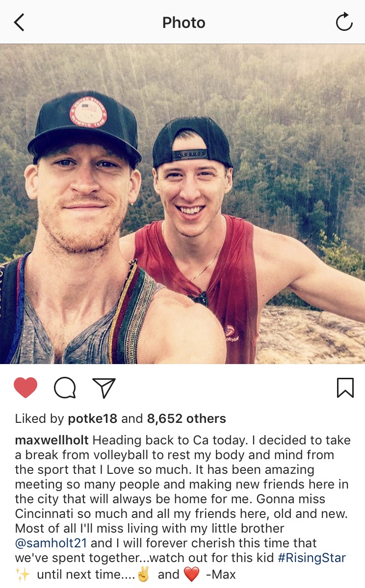Viewport: 365px width, 588px height.
Task: Save the post with bookmark icon
Action: tap(345, 388)
